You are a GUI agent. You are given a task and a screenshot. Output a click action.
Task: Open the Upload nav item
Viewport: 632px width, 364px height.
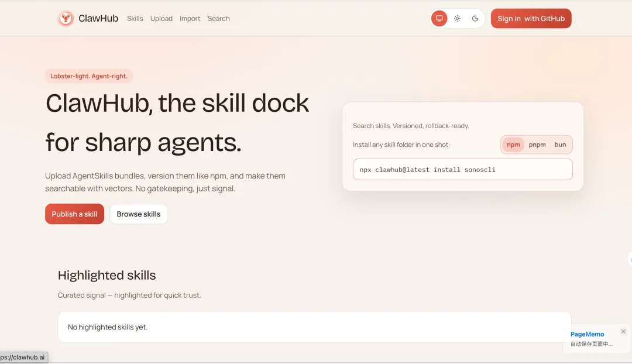pyautogui.click(x=162, y=19)
